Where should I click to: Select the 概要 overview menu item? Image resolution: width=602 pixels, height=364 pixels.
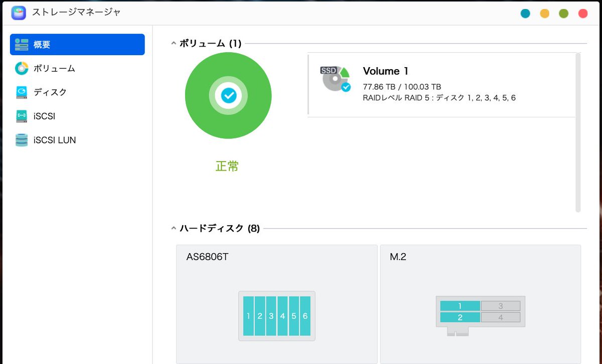click(x=77, y=45)
